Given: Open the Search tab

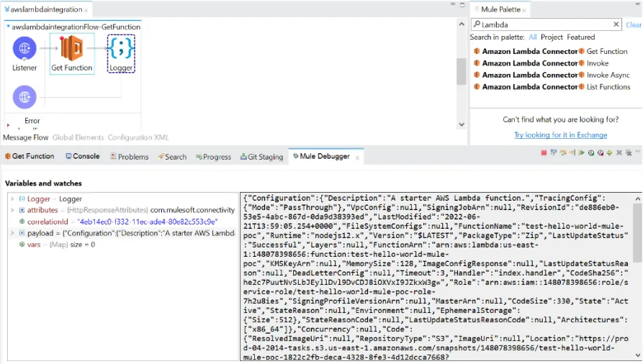Looking at the screenshot, I should tap(172, 157).
